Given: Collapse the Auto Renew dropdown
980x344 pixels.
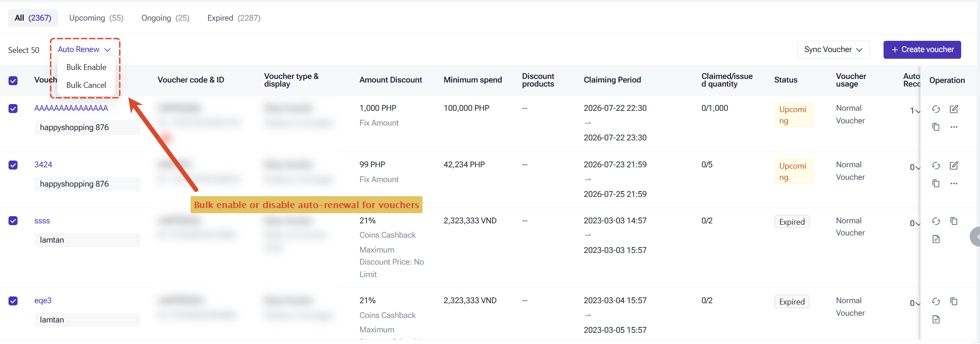Looking at the screenshot, I should point(84,49).
